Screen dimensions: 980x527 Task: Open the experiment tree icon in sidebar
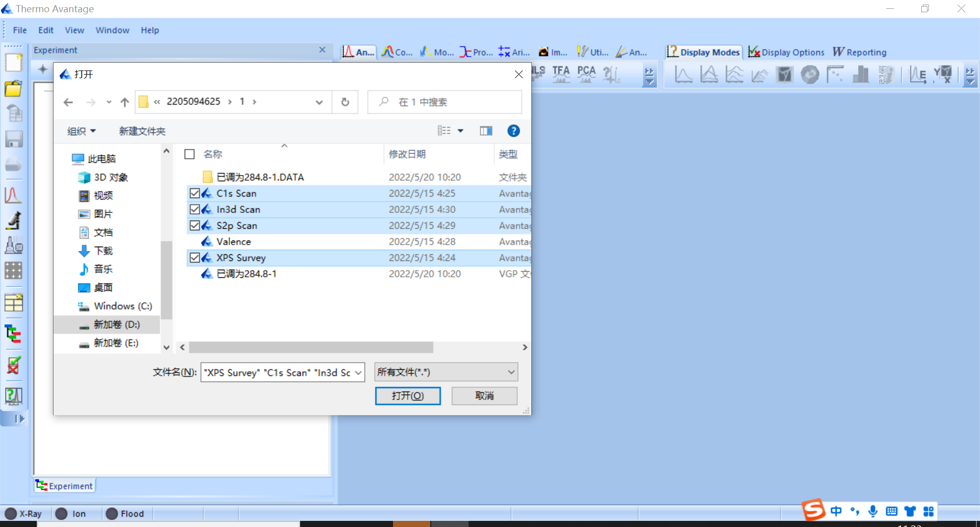point(14,334)
